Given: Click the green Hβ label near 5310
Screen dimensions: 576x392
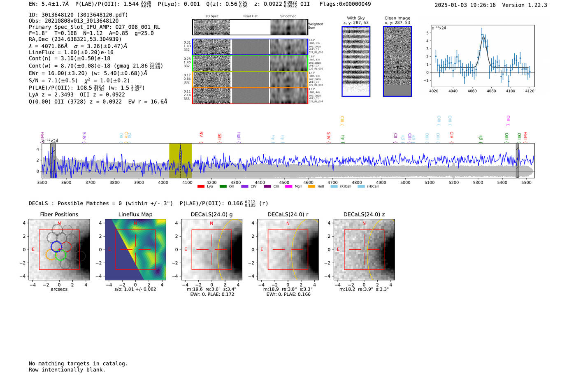Looking at the screenshot, I should tap(481, 138).
